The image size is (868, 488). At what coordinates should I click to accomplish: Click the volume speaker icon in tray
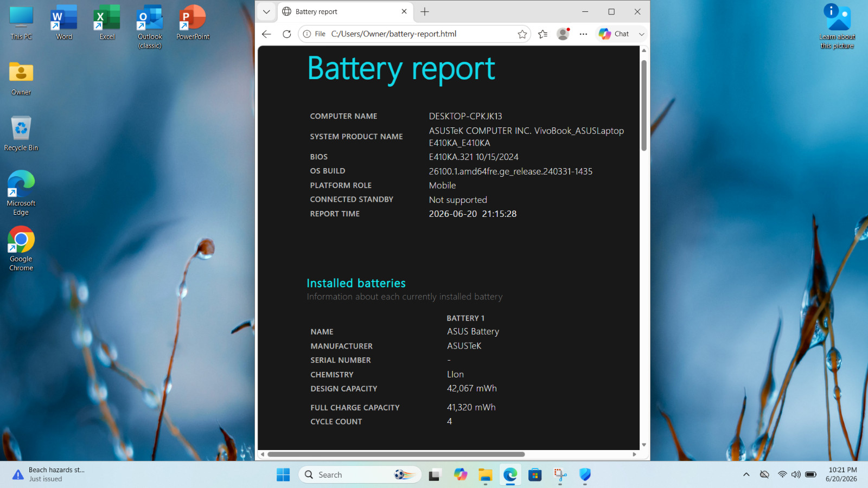point(796,474)
